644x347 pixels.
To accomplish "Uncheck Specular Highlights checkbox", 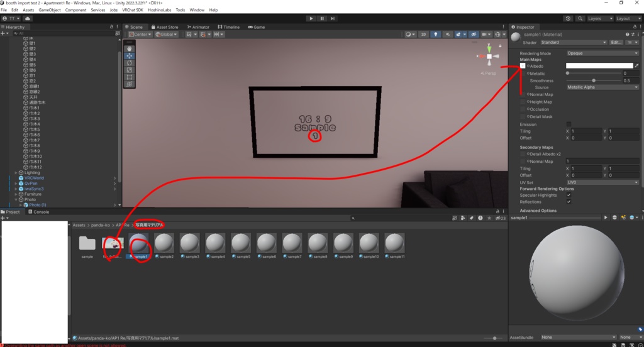I will point(569,195).
